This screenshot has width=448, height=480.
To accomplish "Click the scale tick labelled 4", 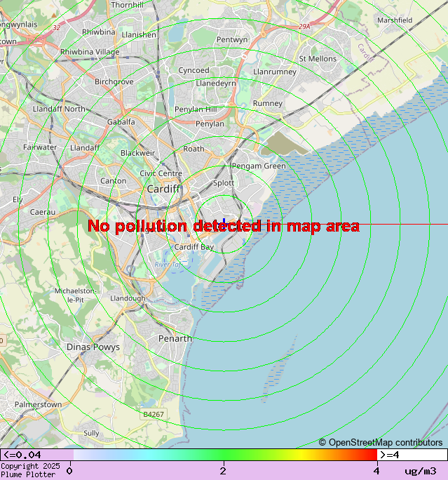I will (x=376, y=470).
